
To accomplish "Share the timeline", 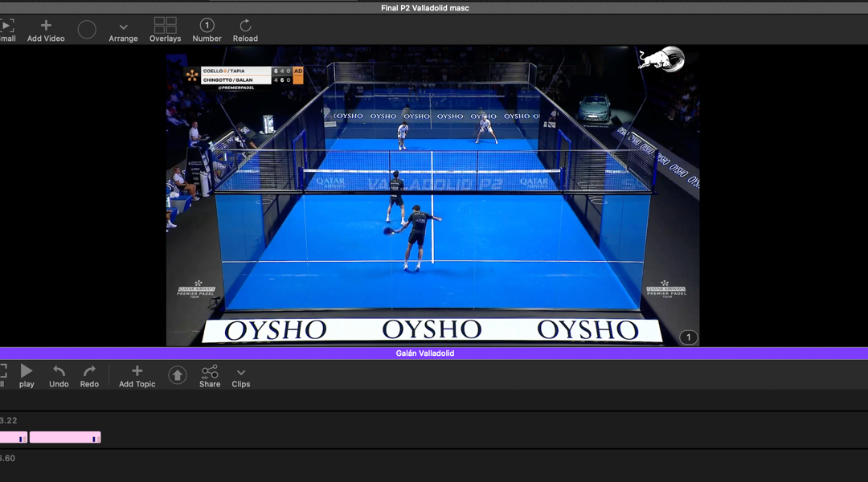I will point(210,375).
